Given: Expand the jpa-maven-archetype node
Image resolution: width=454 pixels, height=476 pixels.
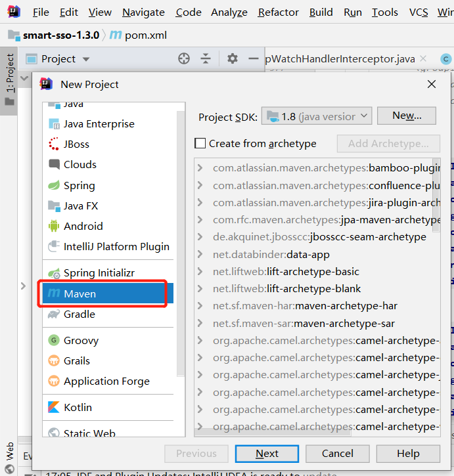Looking at the screenshot, I should tap(200, 219).
